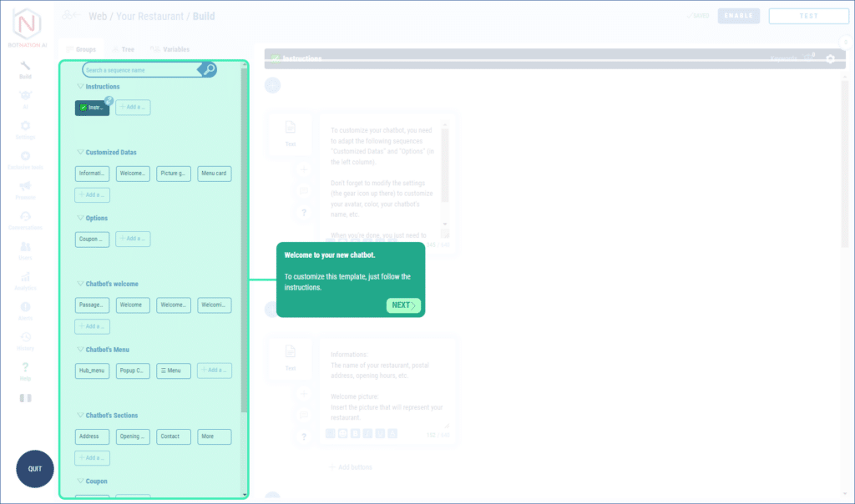This screenshot has width=855, height=504.
Task: Click the TEST button
Action: (x=808, y=16)
